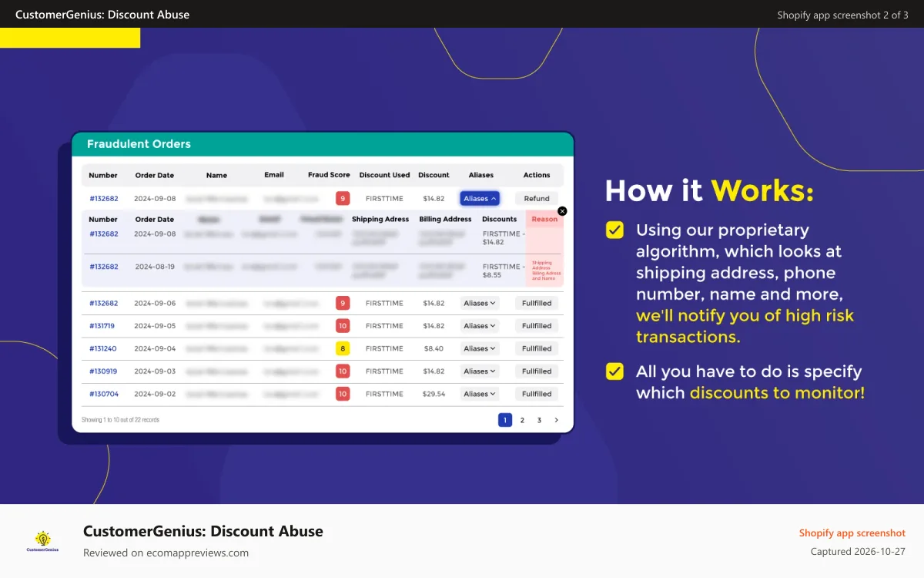
Task: Click 'Showing 1 to 10 out of 22 records' text
Action: (120, 420)
